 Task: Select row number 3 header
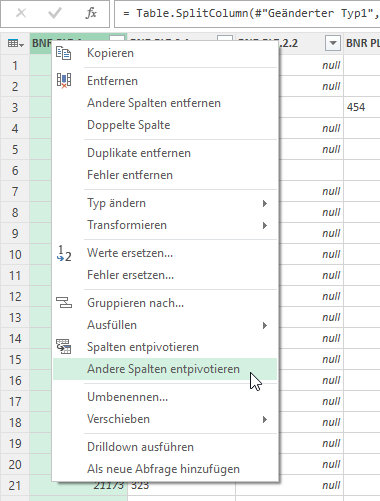(15, 107)
